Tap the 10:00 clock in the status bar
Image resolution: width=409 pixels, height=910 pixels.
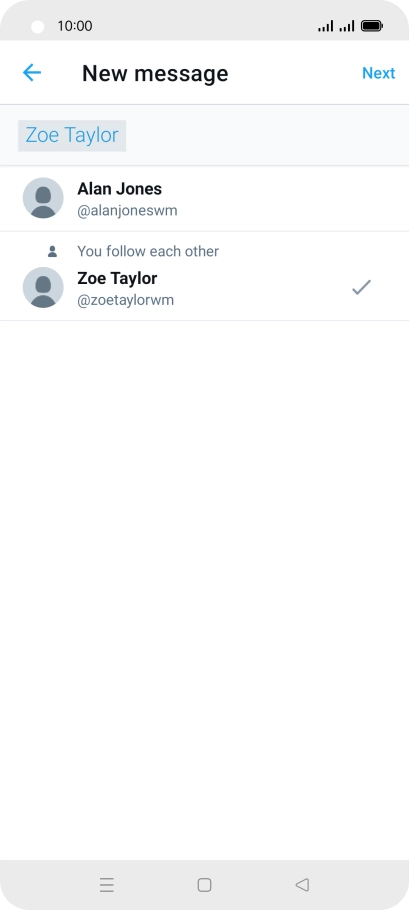[75, 26]
